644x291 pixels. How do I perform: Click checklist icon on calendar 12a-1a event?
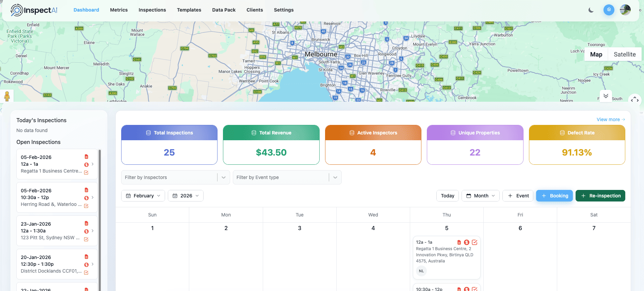coord(474,242)
